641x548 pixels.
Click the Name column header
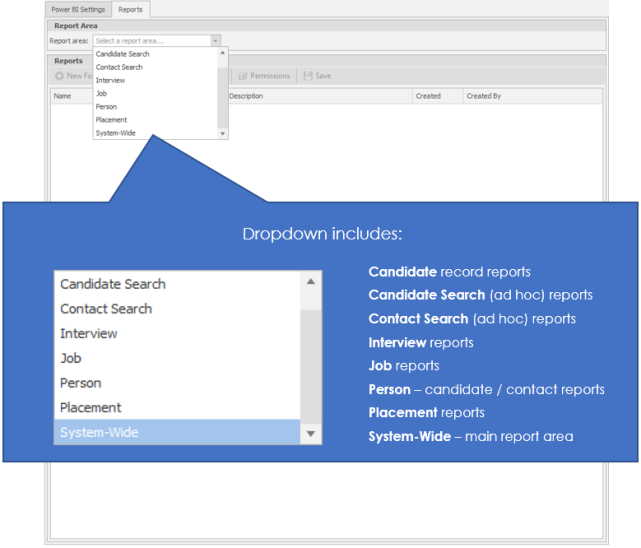(62, 96)
